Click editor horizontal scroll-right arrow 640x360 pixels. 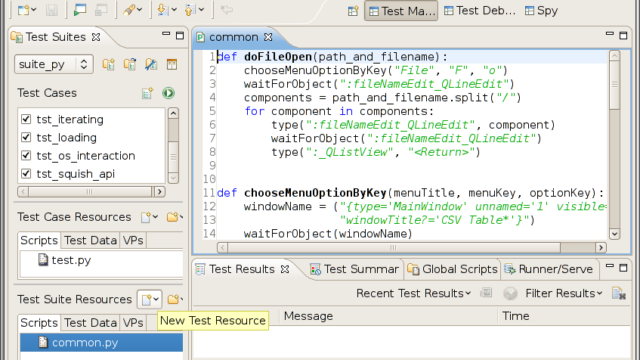600,248
